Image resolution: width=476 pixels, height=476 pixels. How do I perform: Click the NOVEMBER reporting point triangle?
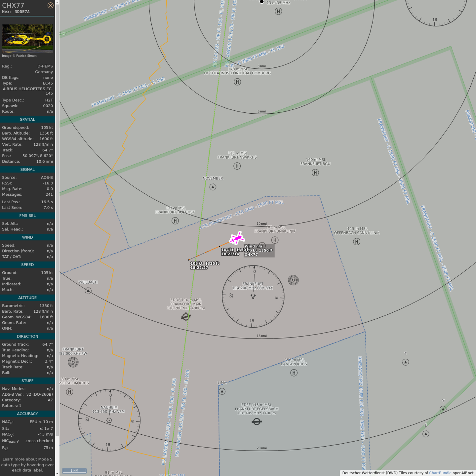[213, 187]
